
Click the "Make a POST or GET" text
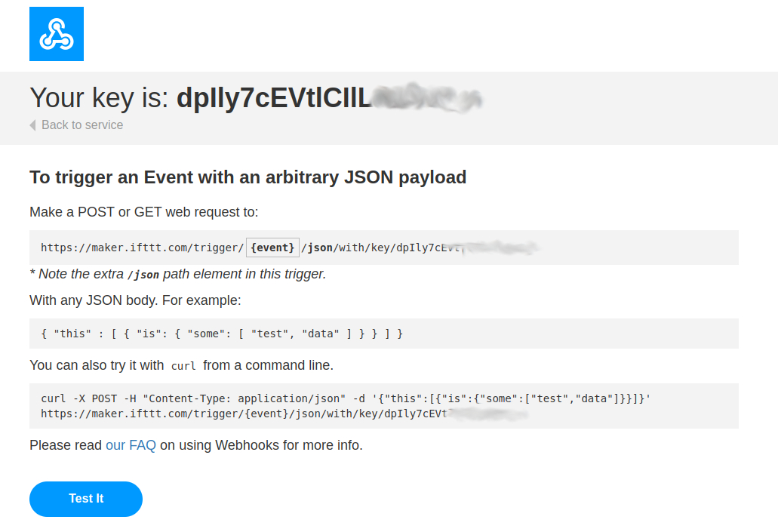pyautogui.click(x=143, y=212)
